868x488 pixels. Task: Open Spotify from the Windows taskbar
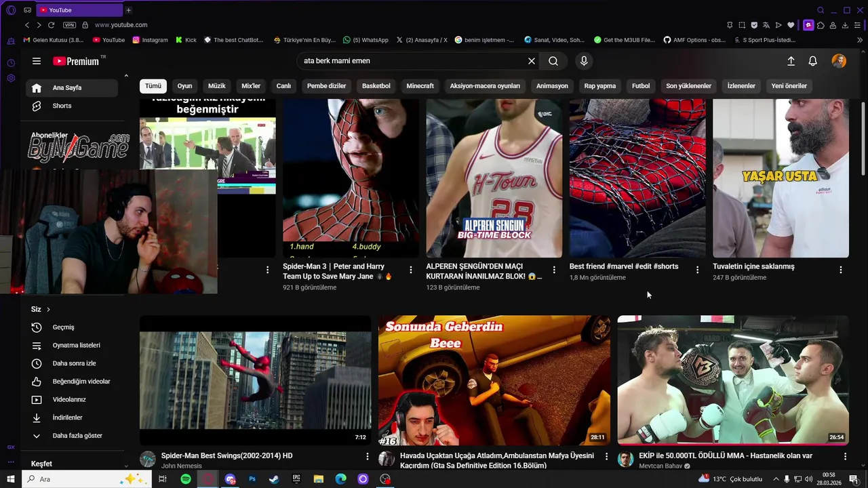(186, 479)
